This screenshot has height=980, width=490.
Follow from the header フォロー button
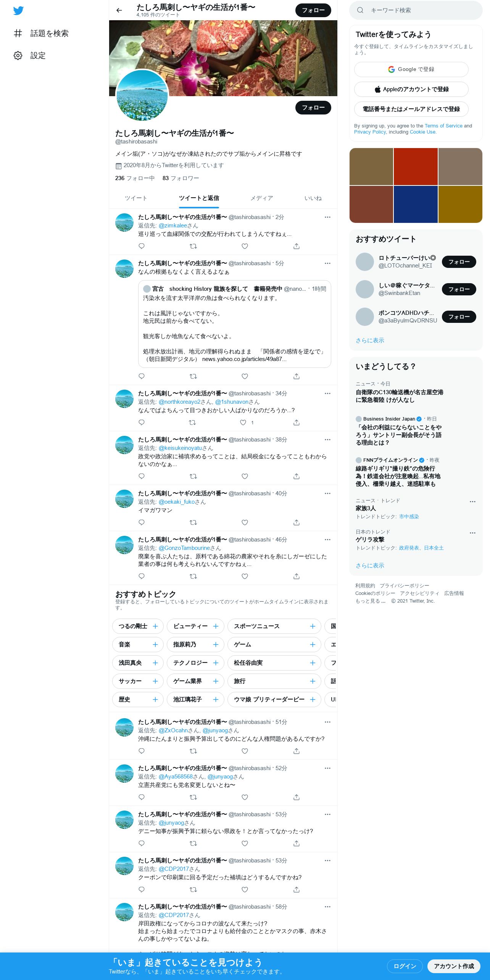(x=313, y=10)
